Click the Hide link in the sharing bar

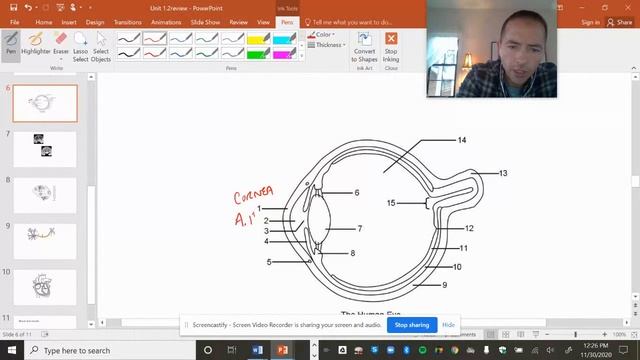448,325
